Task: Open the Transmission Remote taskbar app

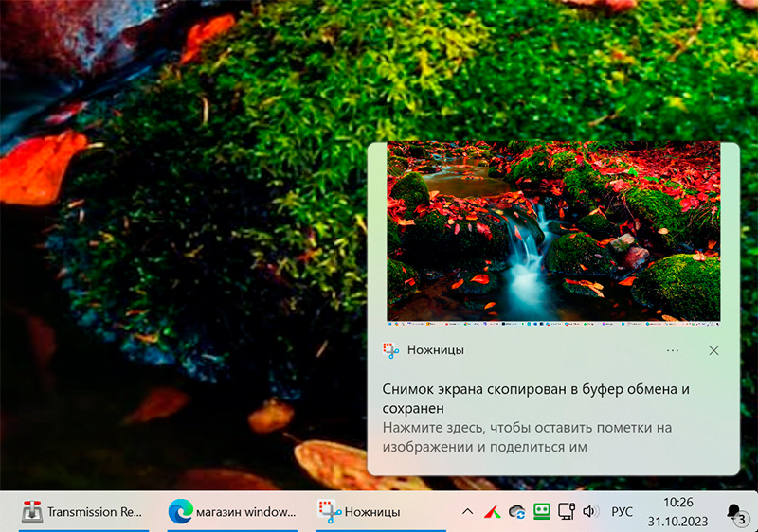Action: tap(83, 512)
